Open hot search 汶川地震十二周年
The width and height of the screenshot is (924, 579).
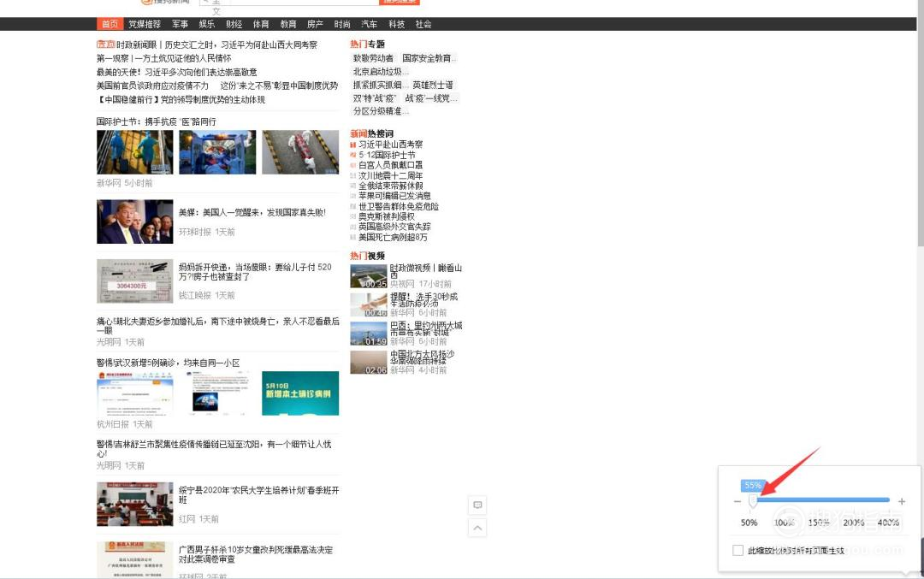390,175
